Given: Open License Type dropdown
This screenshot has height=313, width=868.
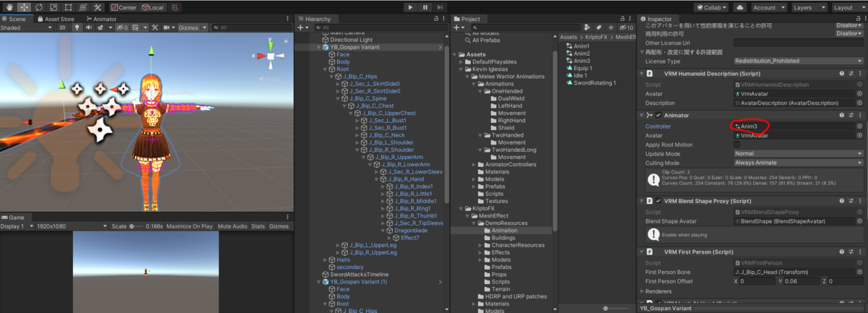Looking at the screenshot, I should click(x=798, y=61).
